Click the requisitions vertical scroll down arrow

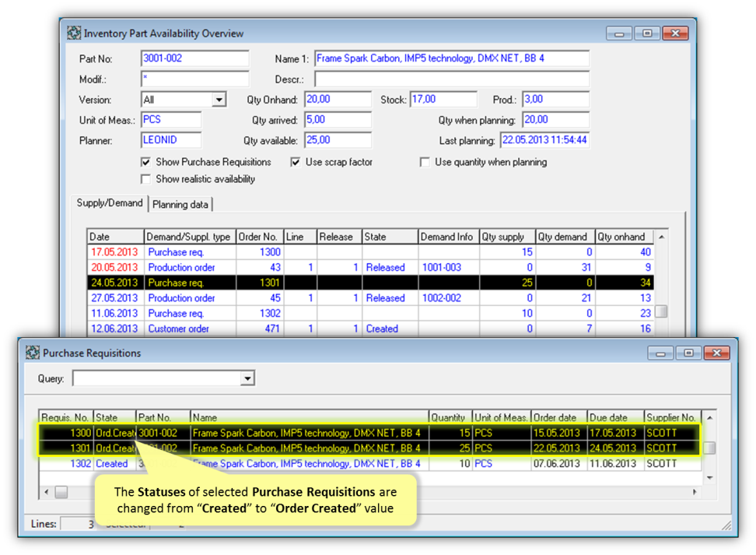[709, 478]
